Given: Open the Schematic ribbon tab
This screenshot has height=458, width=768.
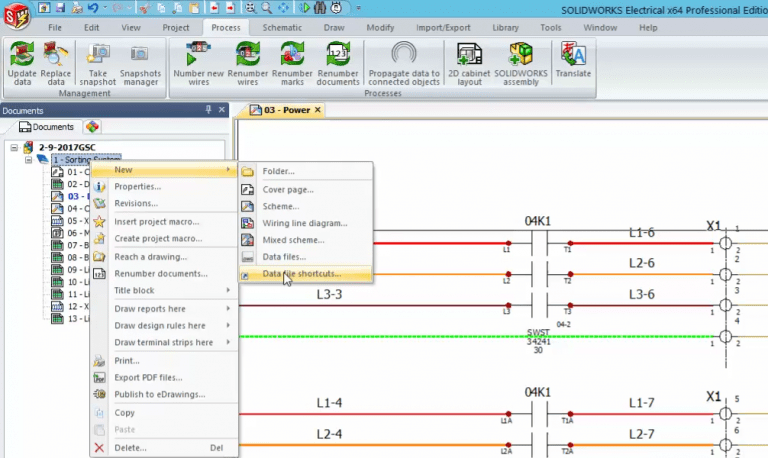Looking at the screenshot, I should pos(282,27).
